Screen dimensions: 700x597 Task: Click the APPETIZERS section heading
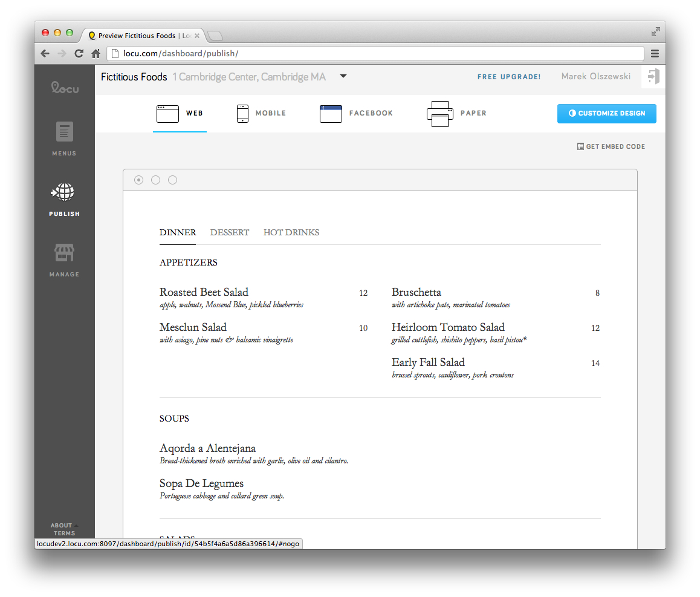coord(189,263)
